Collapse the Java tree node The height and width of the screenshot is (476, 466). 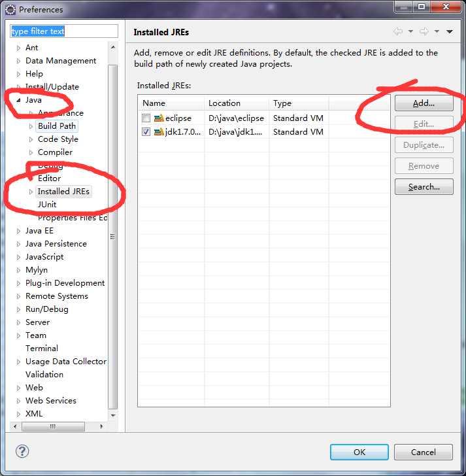coord(18,100)
